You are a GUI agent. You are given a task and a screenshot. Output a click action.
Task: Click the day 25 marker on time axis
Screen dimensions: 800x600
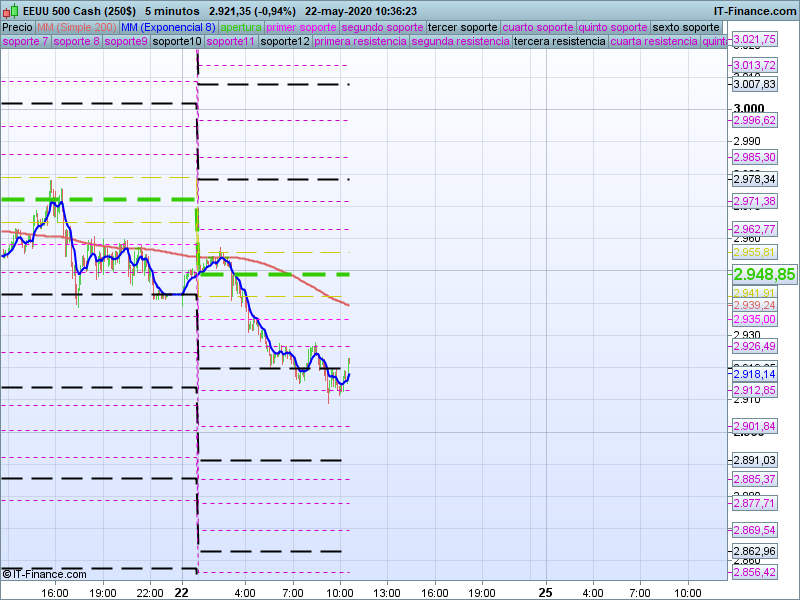[545, 592]
